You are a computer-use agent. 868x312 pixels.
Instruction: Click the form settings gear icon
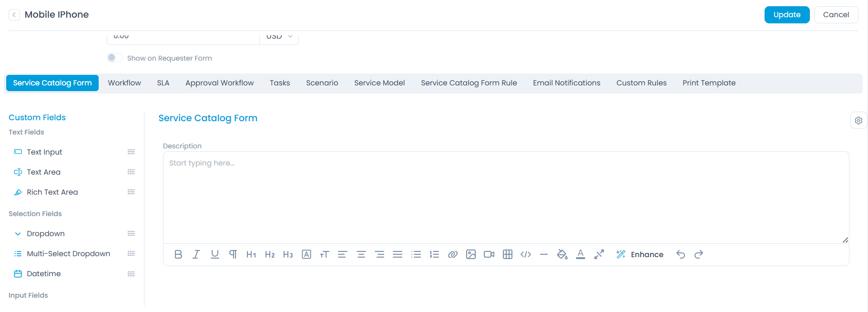click(858, 121)
